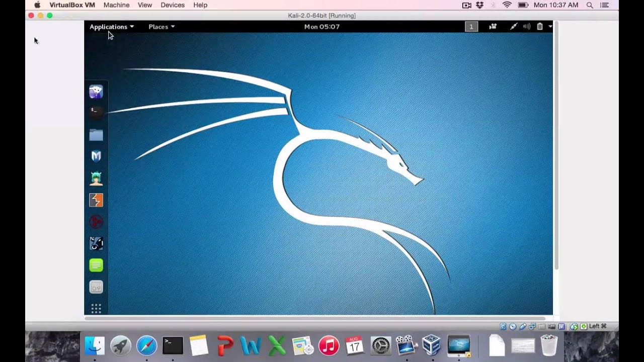Click the Dropbox menu bar icon
This screenshot has height=362, width=644.
[479, 5]
